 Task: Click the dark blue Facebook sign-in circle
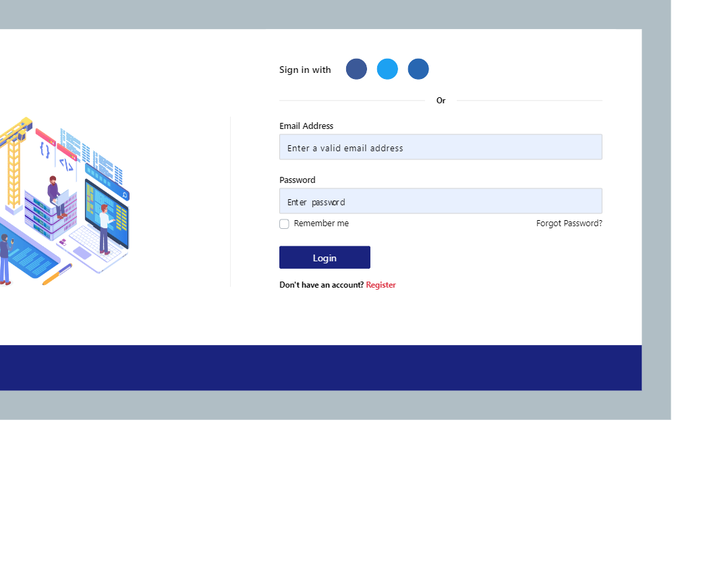coord(356,69)
